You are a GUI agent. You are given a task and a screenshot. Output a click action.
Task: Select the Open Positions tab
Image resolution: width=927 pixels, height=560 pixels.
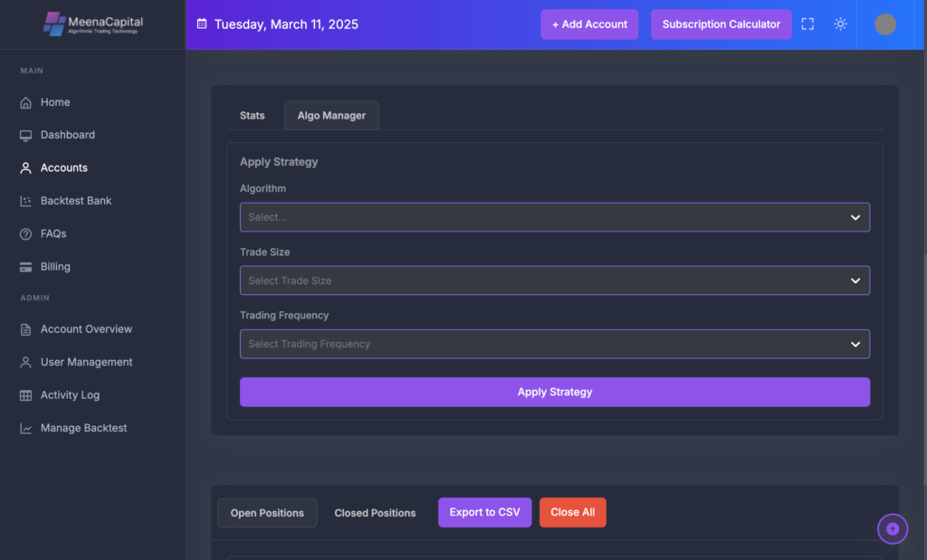267,513
